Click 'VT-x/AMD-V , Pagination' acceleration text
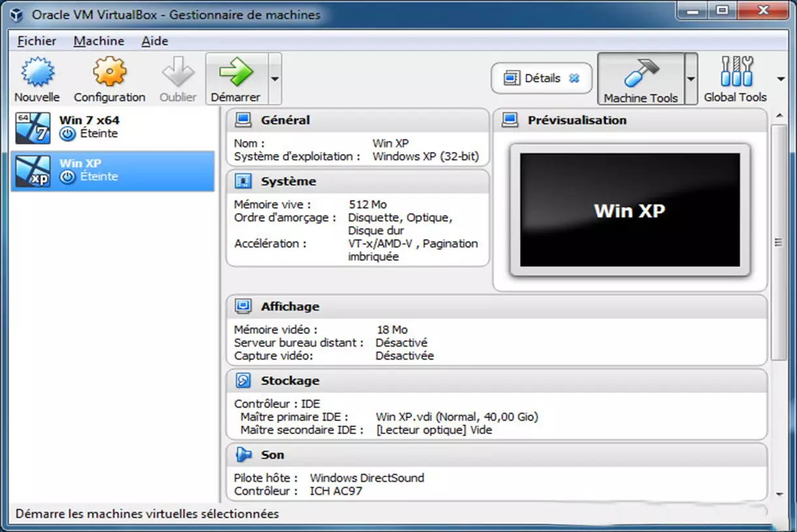Image resolution: width=797 pixels, height=532 pixels. 413,243
